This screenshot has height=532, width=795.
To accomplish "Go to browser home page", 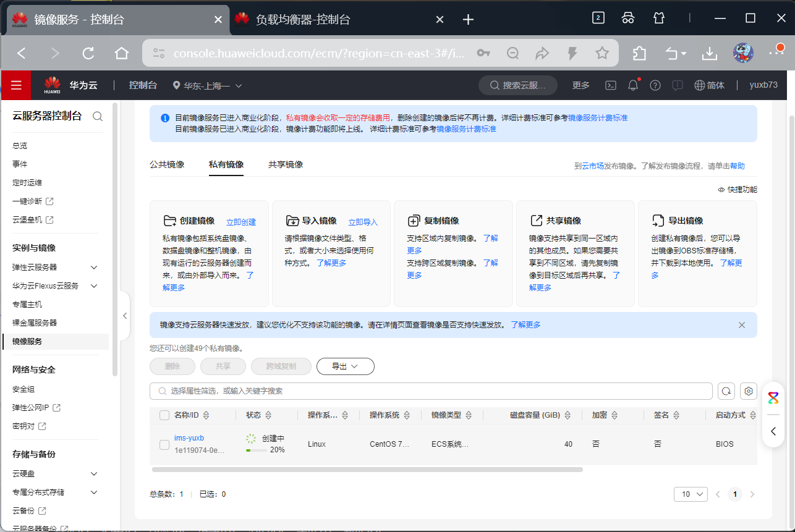I will [122, 54].
